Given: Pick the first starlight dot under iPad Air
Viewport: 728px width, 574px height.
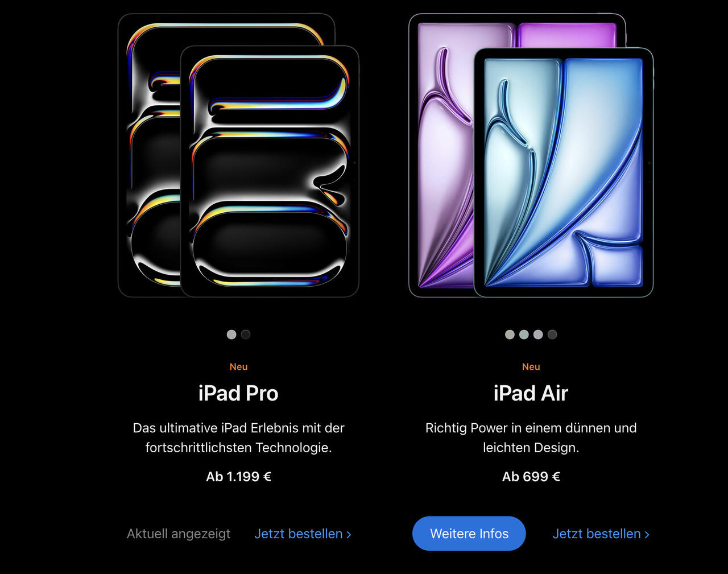Looking at the screenshot, I should (510, 335).
